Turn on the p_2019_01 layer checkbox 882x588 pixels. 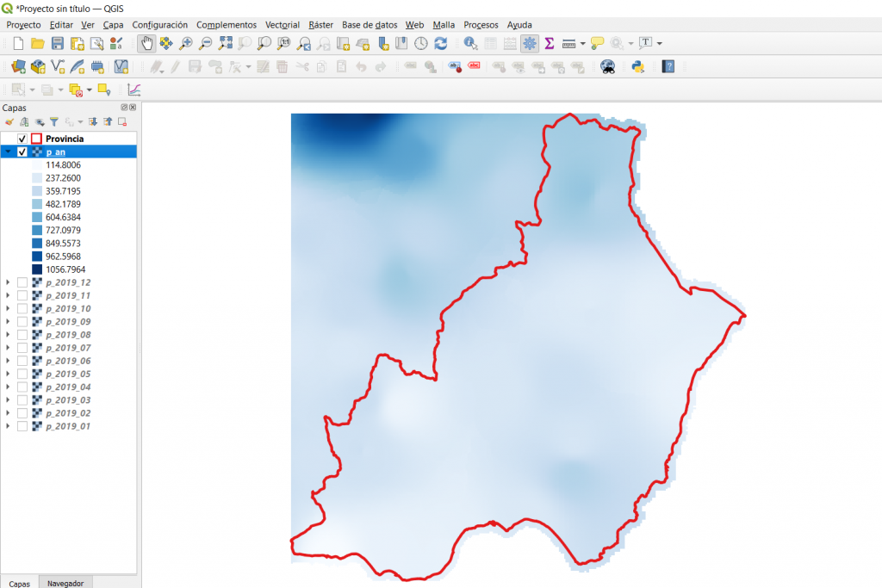22,426
